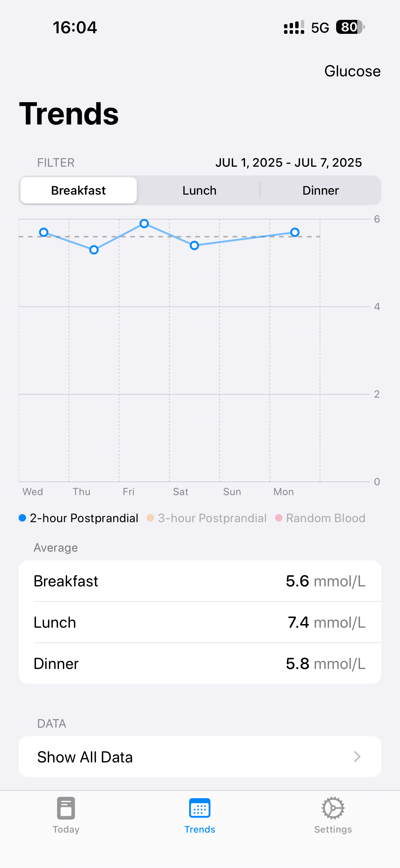Viewport: 400px width, 868px height.
Task: Open the Settings gear icon
Action: pos(333,808)
